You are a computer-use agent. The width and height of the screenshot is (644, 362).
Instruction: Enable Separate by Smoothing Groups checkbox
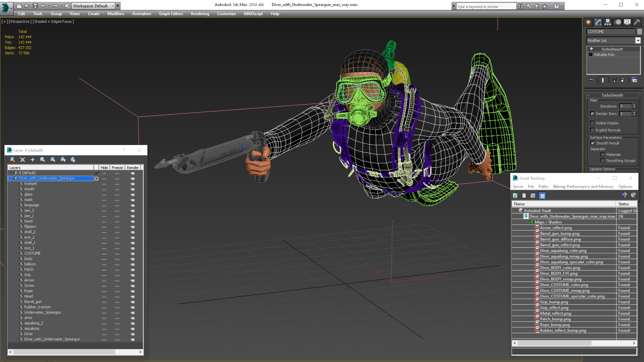click(x=603, y=160)
